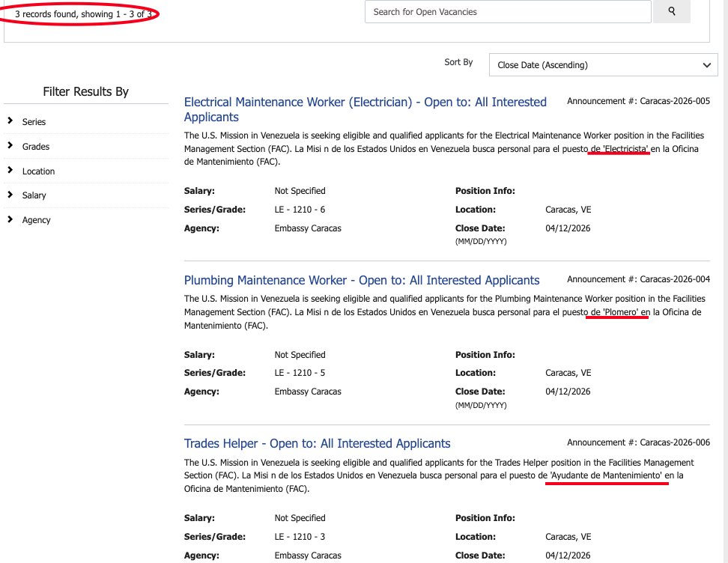Click the Sort By label
Viewport: 728px width, 563px height.
pyautogui.click(x=458, y=62)
